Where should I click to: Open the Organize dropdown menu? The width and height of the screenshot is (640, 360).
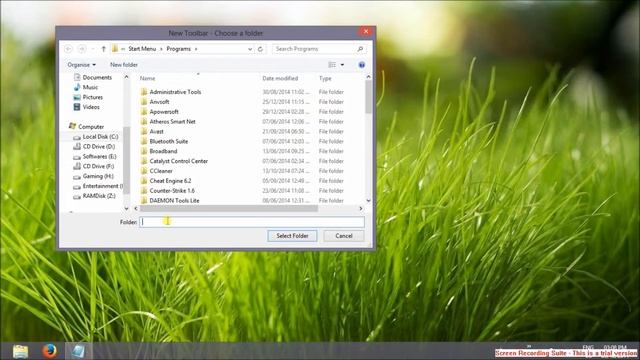[82, 65]
